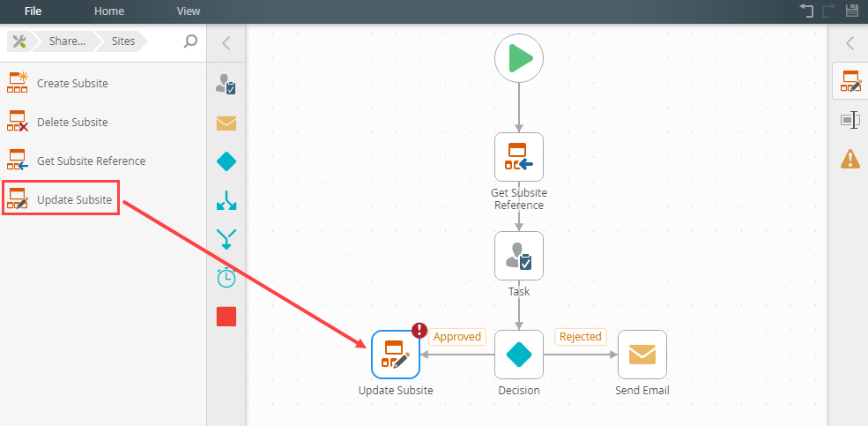
Task: Click the toolbox wrench breadcrumb icon
Action: [19, 41]
